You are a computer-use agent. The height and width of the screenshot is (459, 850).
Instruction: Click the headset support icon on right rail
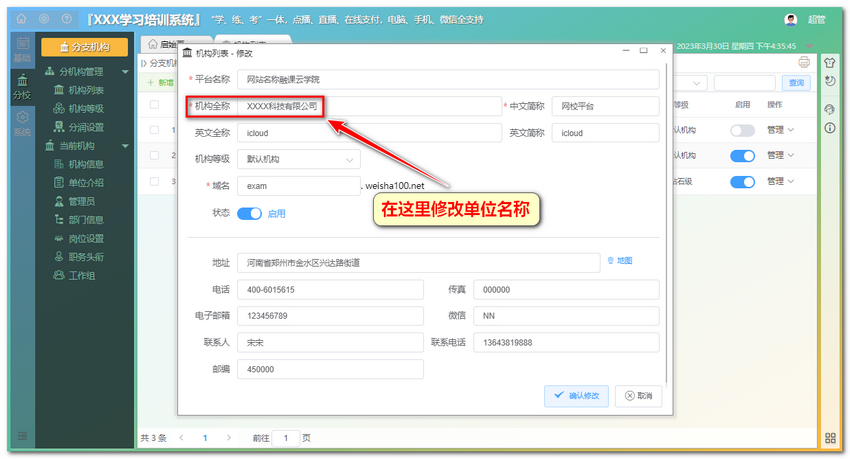pyautogui.click(x=829, y=109)
